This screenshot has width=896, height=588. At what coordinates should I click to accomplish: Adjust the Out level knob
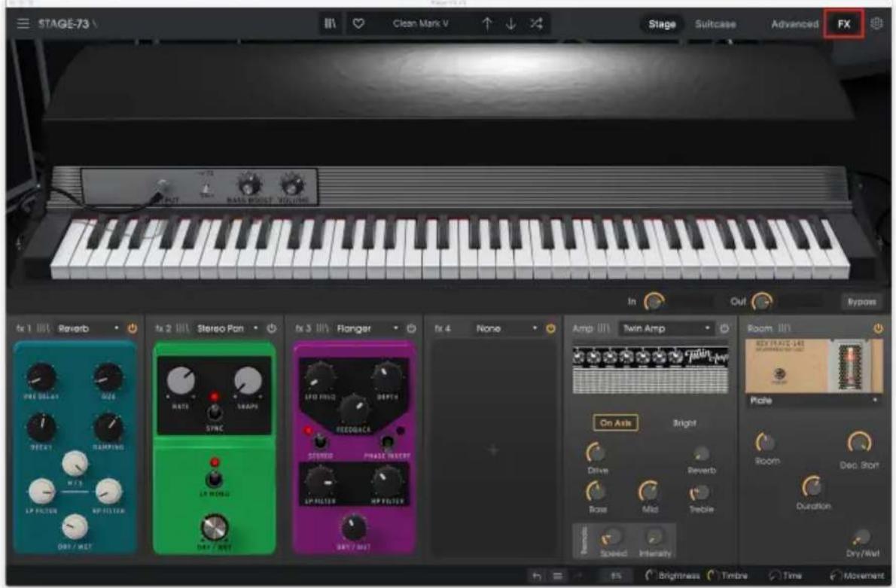pyautogui.click(x=762, y=301)
